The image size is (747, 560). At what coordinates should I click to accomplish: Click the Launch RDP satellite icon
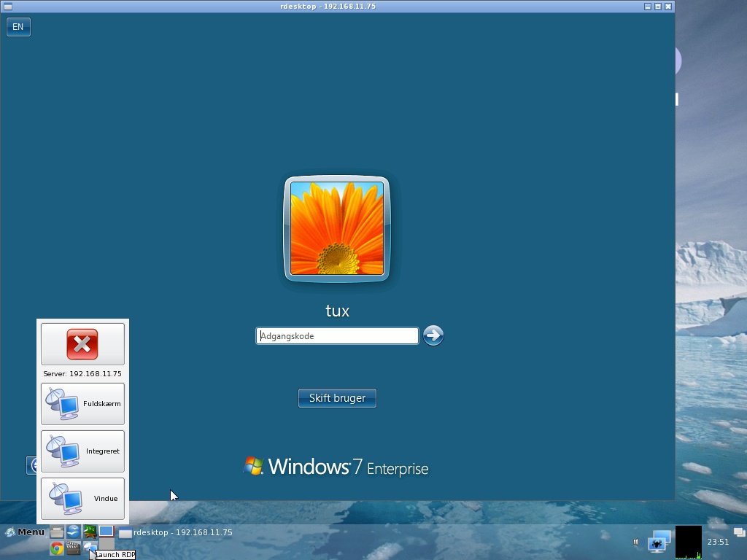click(90, 548)
